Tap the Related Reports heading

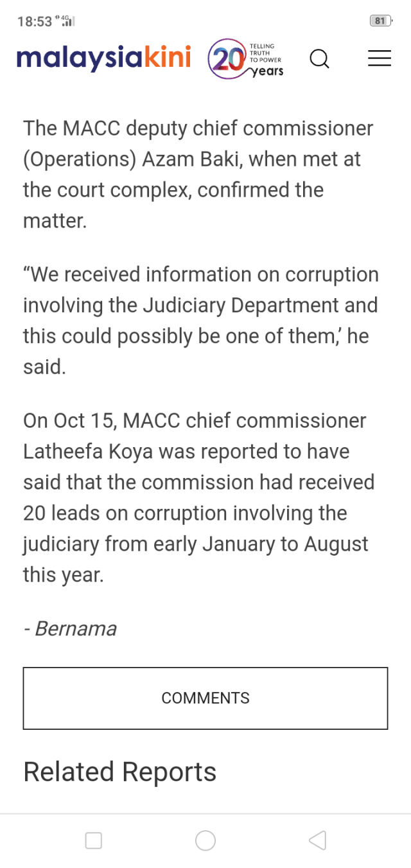[120, 772]
